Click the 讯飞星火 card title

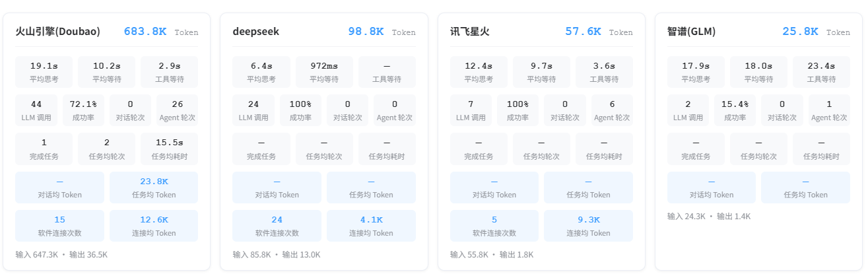point(470,31)
